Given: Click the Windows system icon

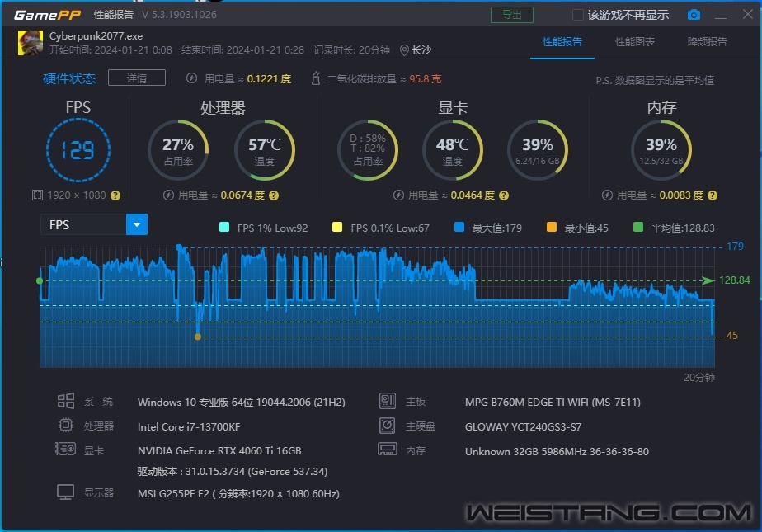Looking at the screenshot, I should tap(66, 402).
